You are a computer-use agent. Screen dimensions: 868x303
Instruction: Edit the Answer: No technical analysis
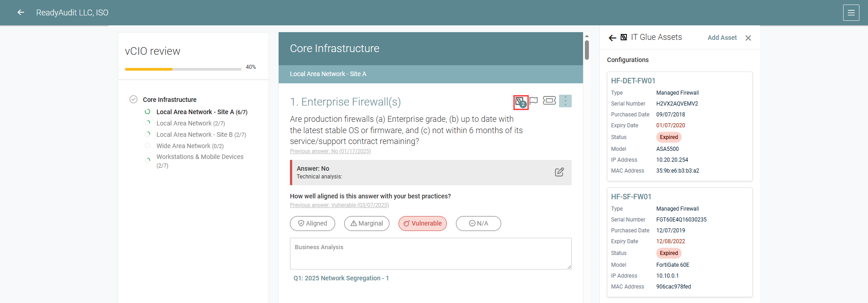560,172
